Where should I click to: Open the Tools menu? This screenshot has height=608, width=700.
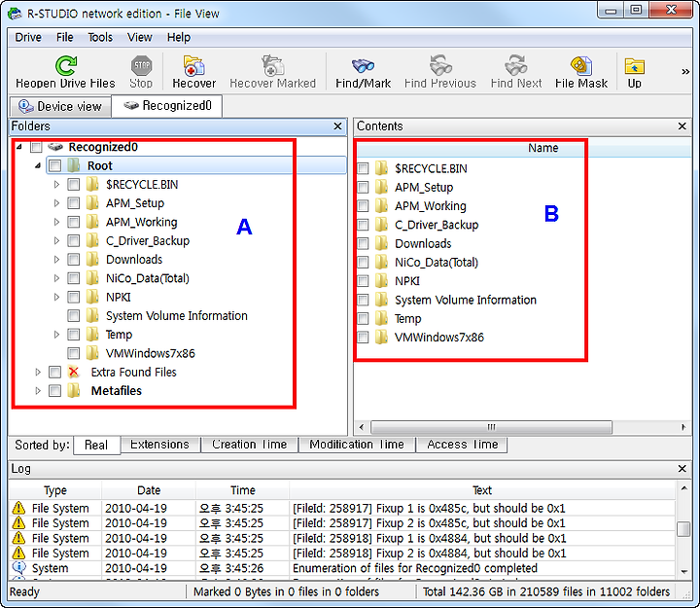coord(100,37)
